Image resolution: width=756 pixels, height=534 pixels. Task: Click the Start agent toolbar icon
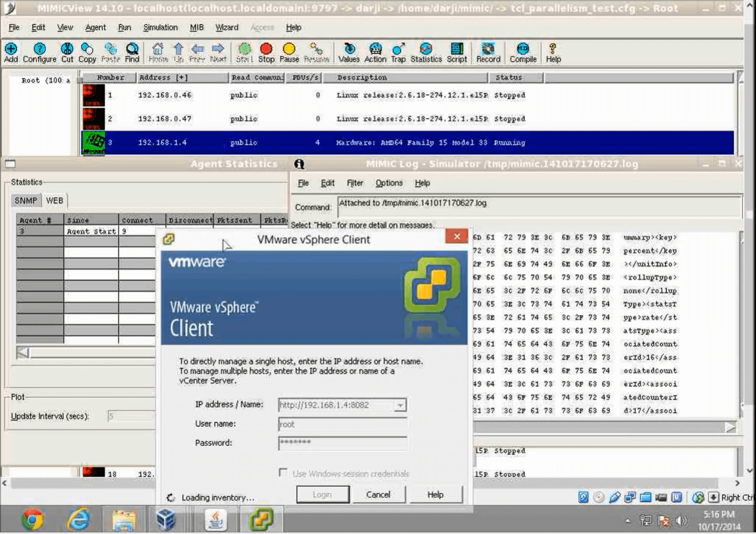tap(244, 52)
